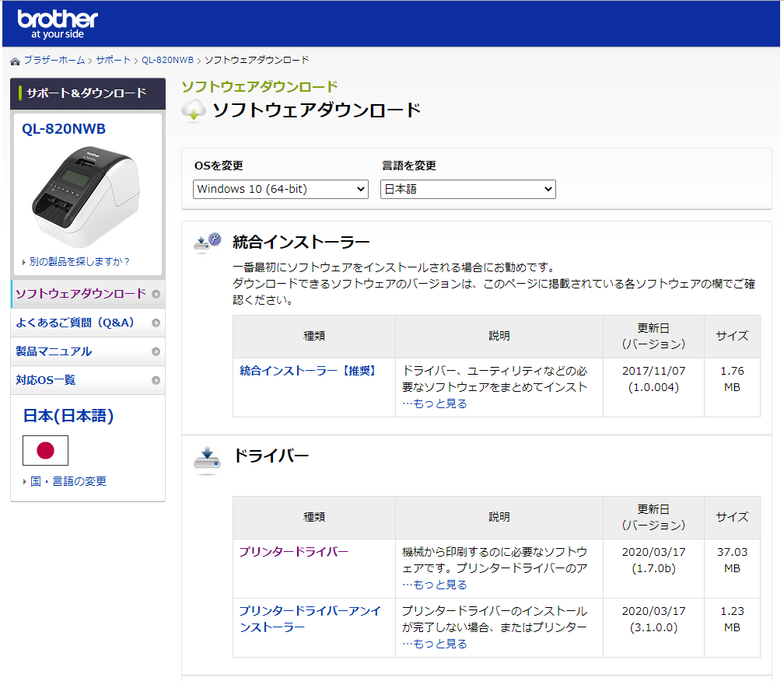Open the language dropdown showing 日本語
This screenshot has height=681, width=784.
pyautogui.click(x=467, y=188)
